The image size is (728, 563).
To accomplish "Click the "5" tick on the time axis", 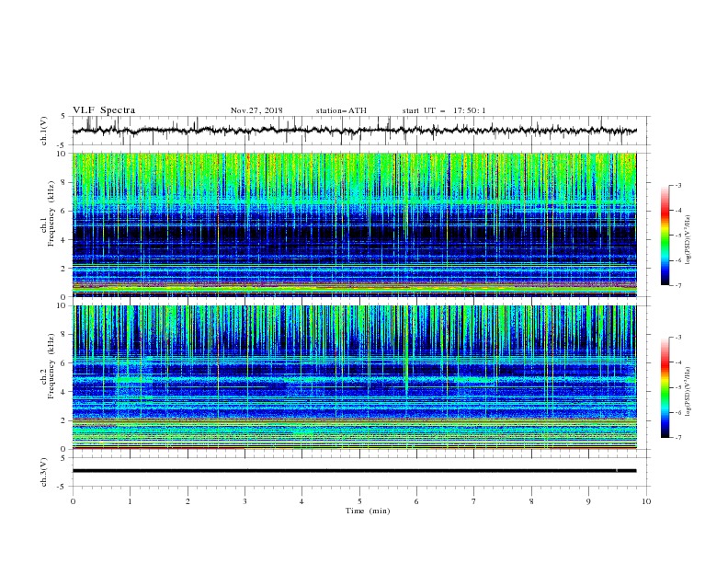I will pos(359,501).
